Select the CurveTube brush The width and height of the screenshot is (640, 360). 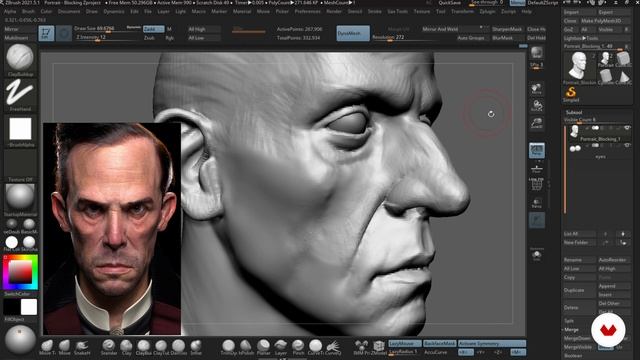[x=315, y=347]
